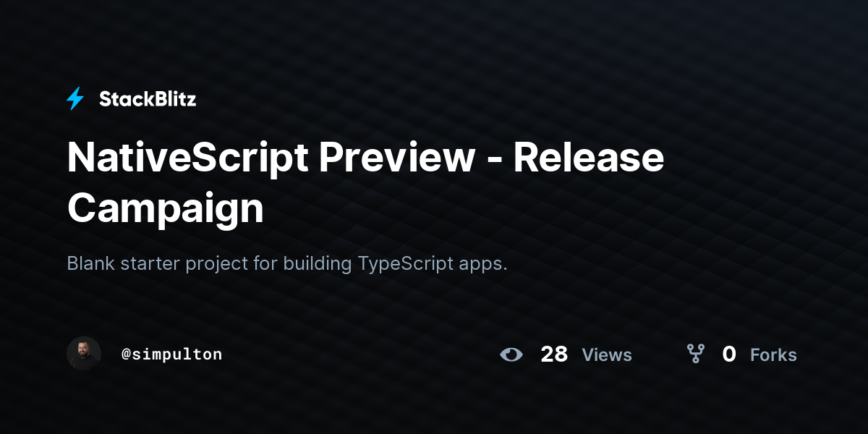Open the simpulton profile avatar photo
868x434 pixels.
84,354
